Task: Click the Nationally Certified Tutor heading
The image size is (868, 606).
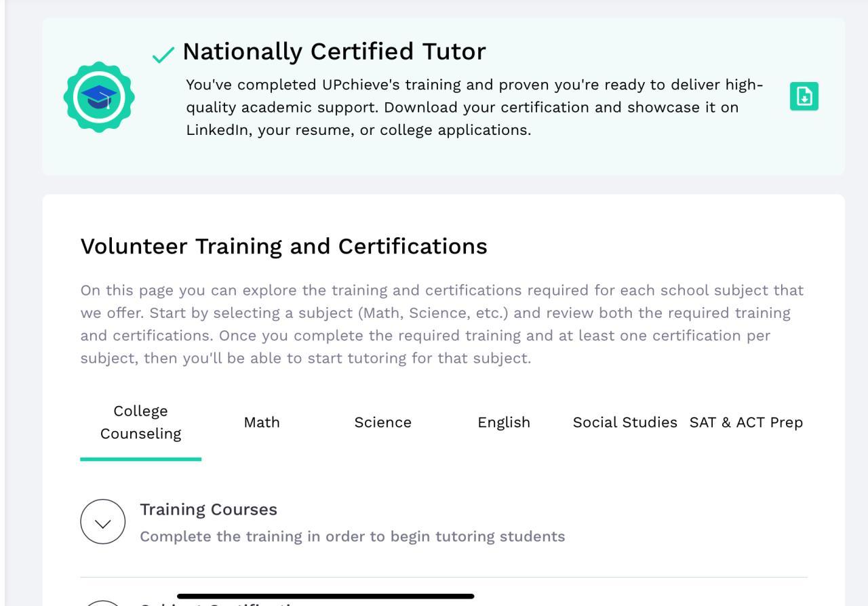Action: (334, 52)
